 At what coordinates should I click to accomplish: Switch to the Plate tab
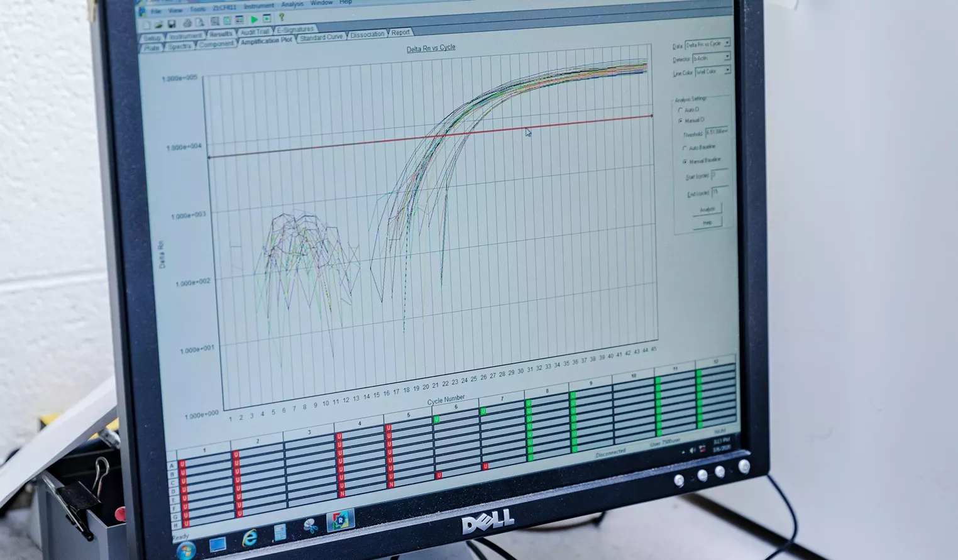pos(151,48)
